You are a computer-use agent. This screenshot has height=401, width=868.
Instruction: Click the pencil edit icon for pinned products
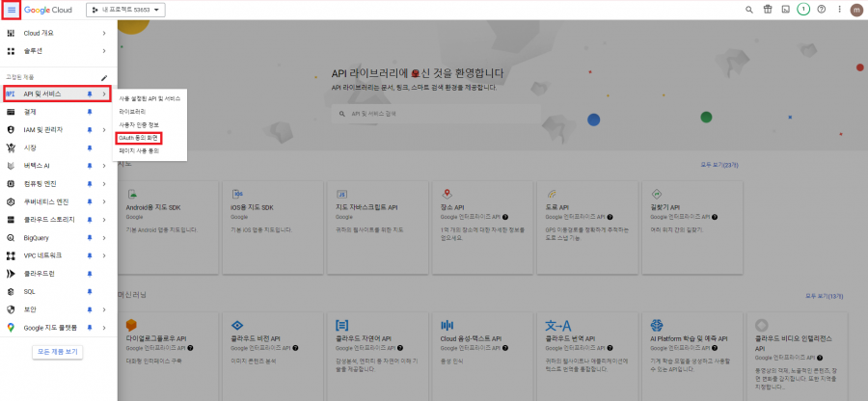click(x=104, y=76)
